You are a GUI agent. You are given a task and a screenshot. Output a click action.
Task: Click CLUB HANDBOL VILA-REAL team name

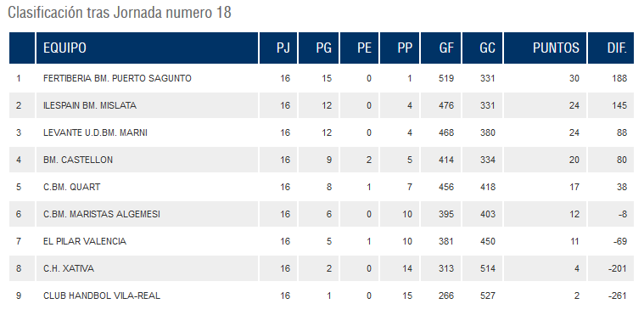(x=102, y=295)
